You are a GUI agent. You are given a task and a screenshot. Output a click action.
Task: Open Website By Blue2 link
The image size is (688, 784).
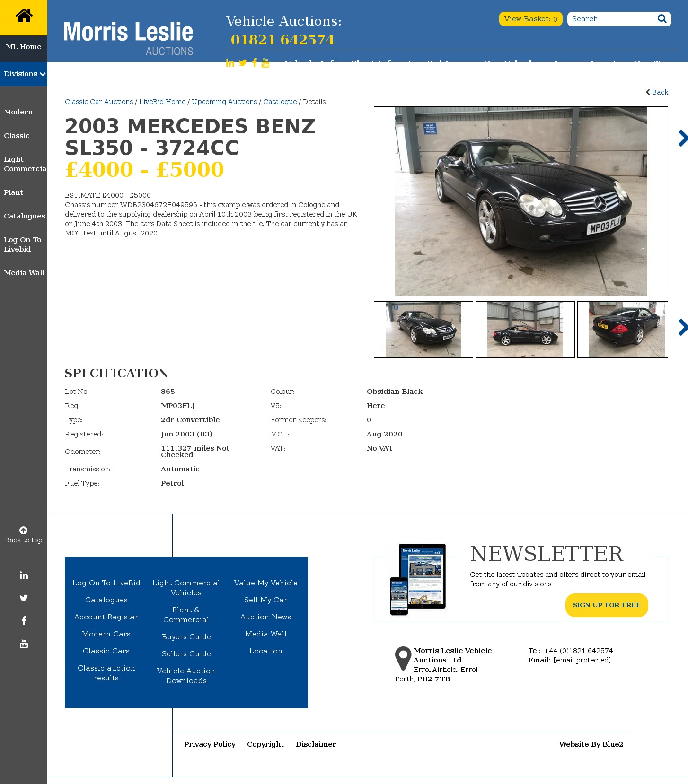click(591, 744)
